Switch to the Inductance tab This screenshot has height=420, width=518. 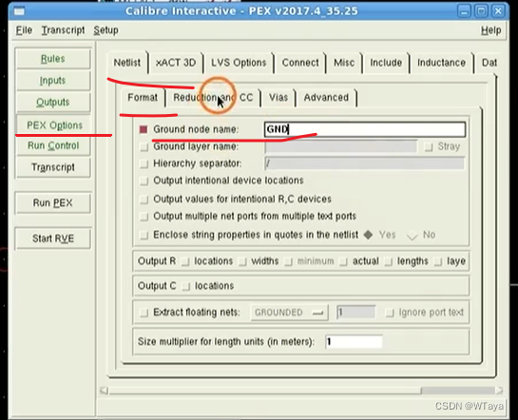click(x=441, y=63)
